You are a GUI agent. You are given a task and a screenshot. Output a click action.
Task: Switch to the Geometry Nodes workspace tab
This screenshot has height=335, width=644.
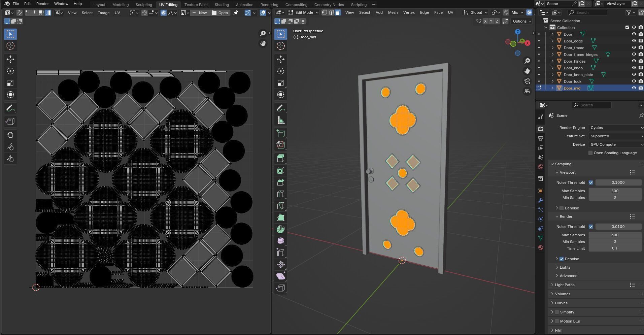(x=329, y=5)
